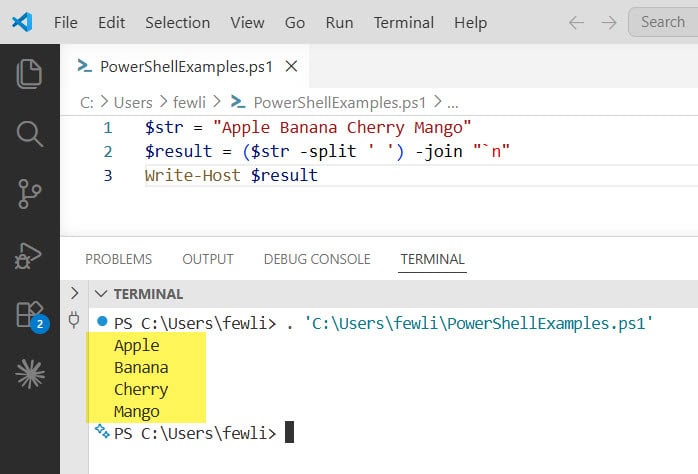This screenshot has height=474, width=698.
Task: Switch to the PROBLEMS panel tab
Action: [x=118, y=259]
